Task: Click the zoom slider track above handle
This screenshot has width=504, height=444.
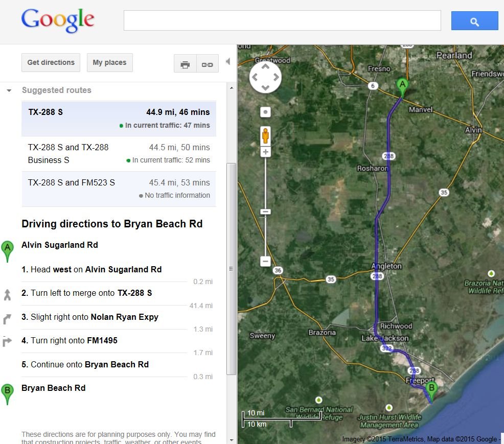Action: tap(265, 183)
